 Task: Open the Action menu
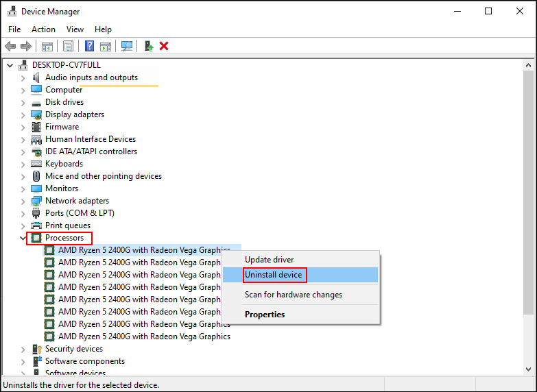click(x=43, y=29)
